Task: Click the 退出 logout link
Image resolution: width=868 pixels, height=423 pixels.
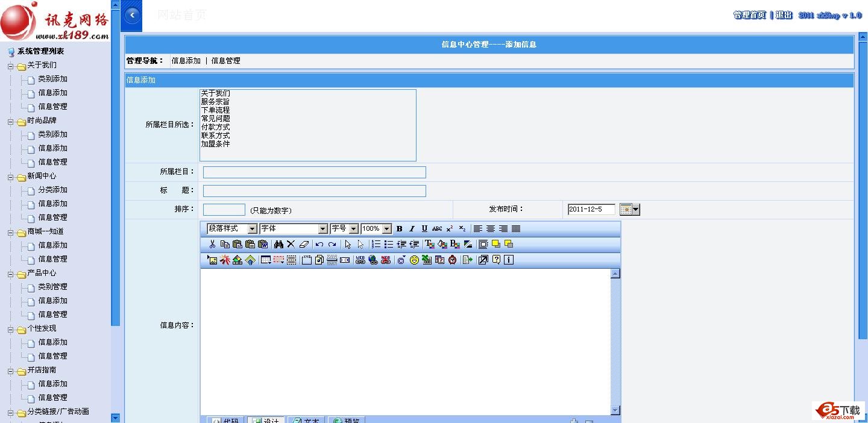Action: pos(784,15)
